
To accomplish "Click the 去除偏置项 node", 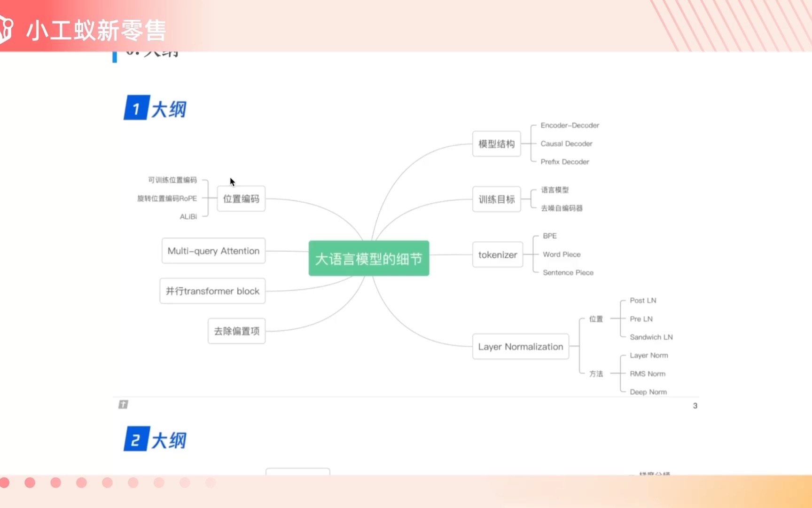I will (236, 331).
